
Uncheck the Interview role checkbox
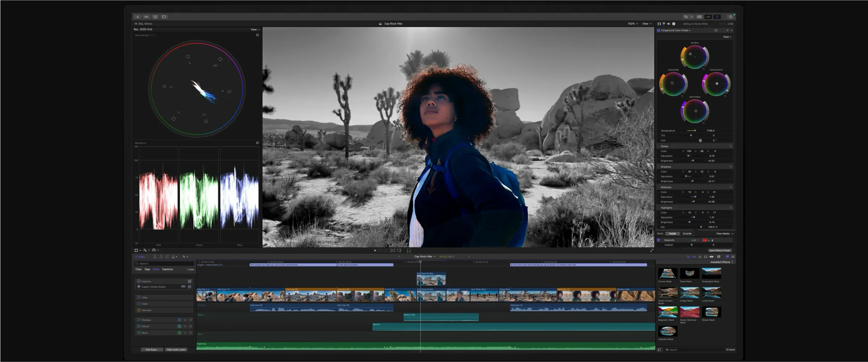139,310
